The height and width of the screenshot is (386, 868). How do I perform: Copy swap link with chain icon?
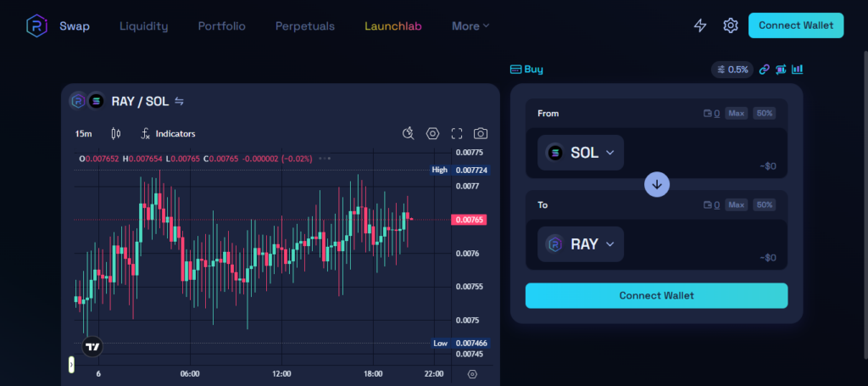pos(764,70)
